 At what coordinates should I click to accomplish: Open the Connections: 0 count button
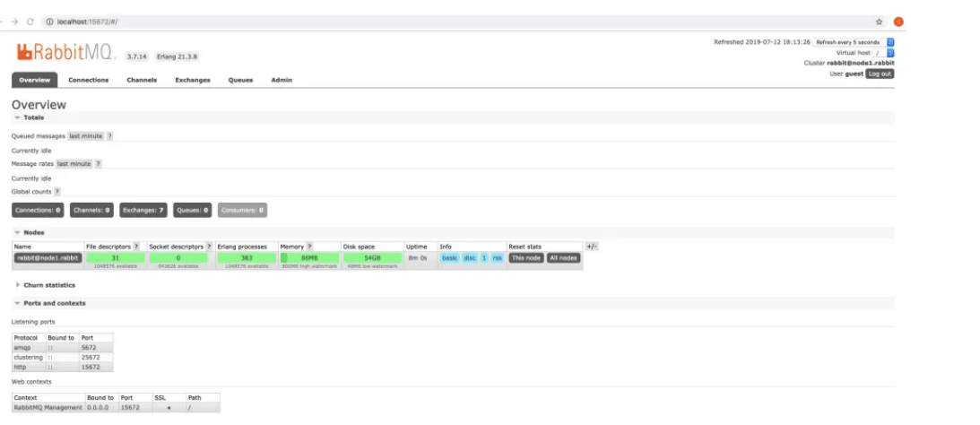pos(39,210)
